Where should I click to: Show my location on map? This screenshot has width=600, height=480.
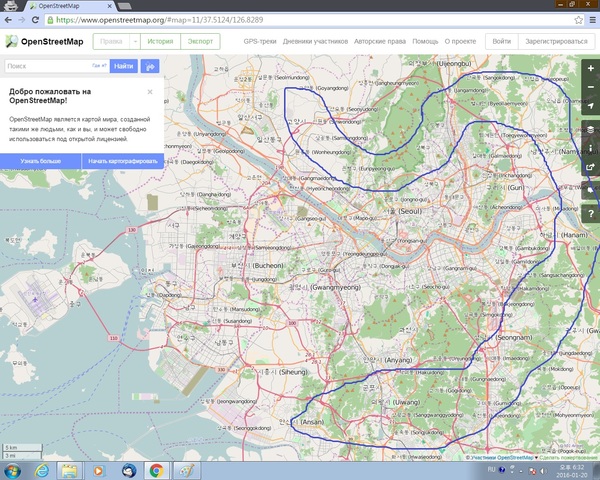click(x=591, y=105)
